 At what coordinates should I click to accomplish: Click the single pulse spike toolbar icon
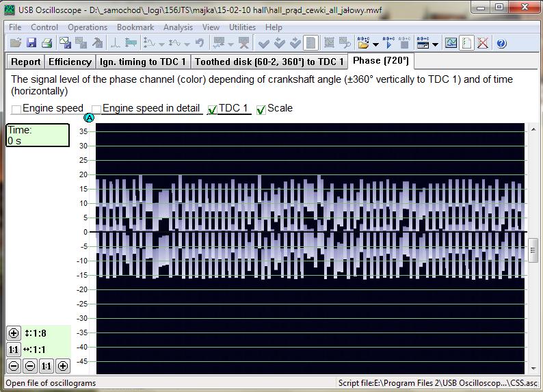116,43
